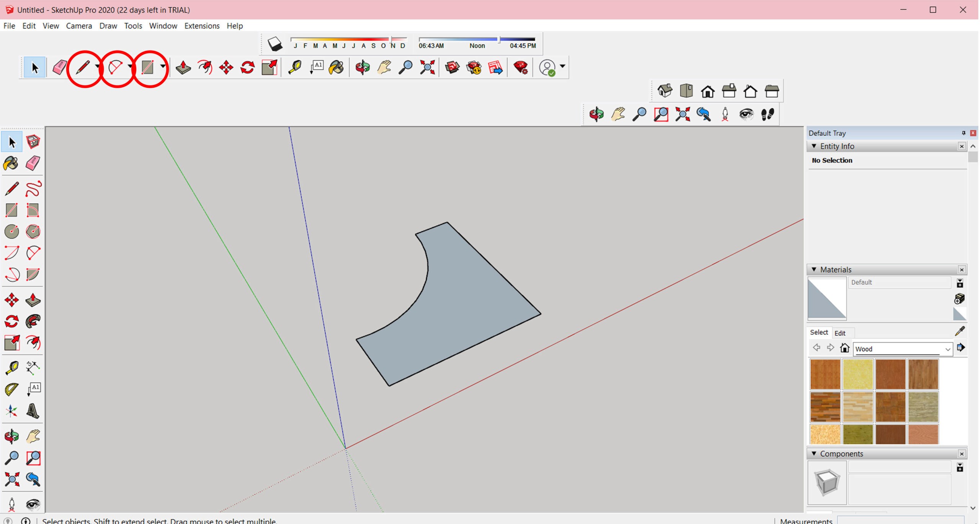Click the sample paint eyedropper icon
The width and height of the screenshot is (980, 524).
(960, 331)
